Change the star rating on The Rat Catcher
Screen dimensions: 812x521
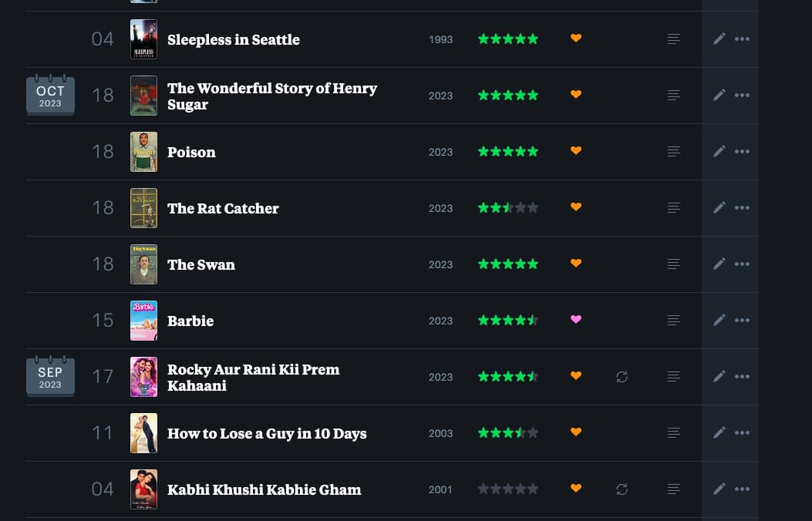[x=508, y=207]
